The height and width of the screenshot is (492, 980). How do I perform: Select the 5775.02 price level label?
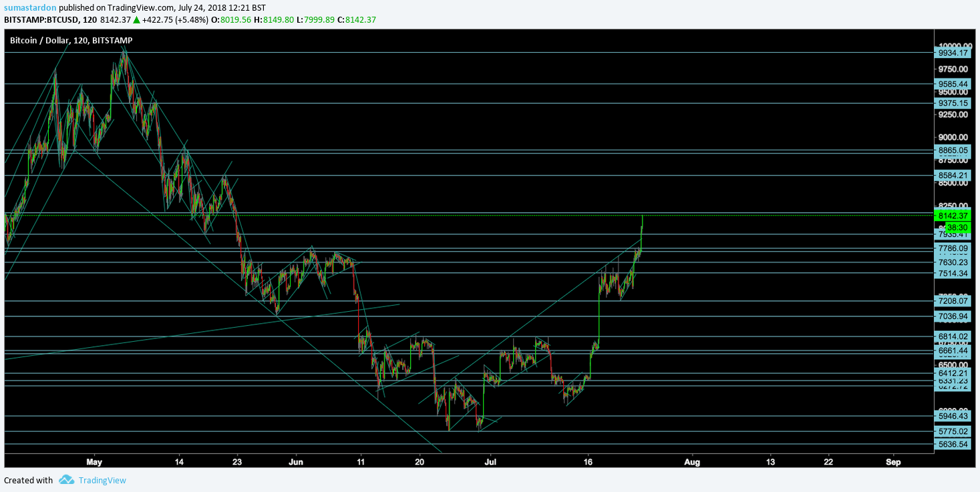tap(953, 431)
